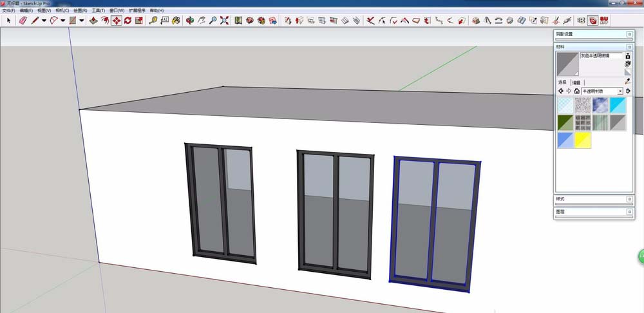Select the sky cloud material swatch
The image size is (644, 313).
point(600,106)
